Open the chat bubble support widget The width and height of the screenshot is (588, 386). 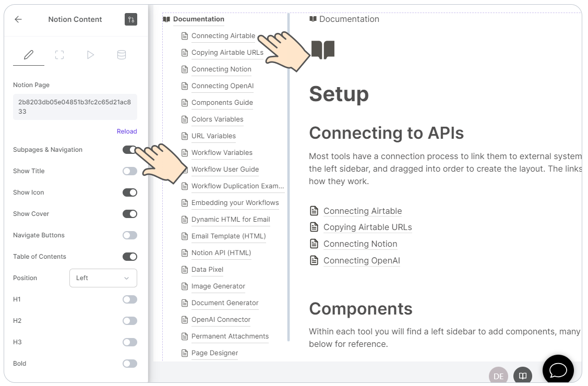click(558, 370)
